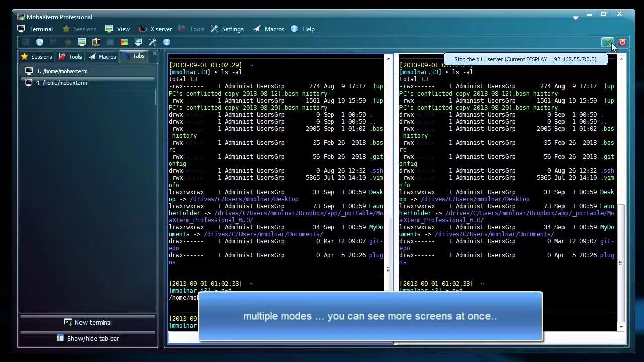This screenshot has height=362, width=644.
Task: Click the split-window icon in toolbar
Action: click(x=96, y=42)
